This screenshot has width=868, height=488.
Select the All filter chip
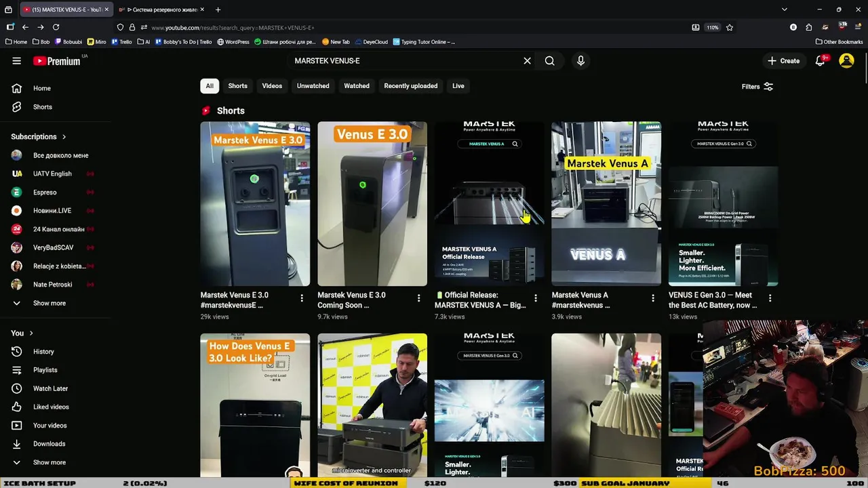tap(210, 86)
